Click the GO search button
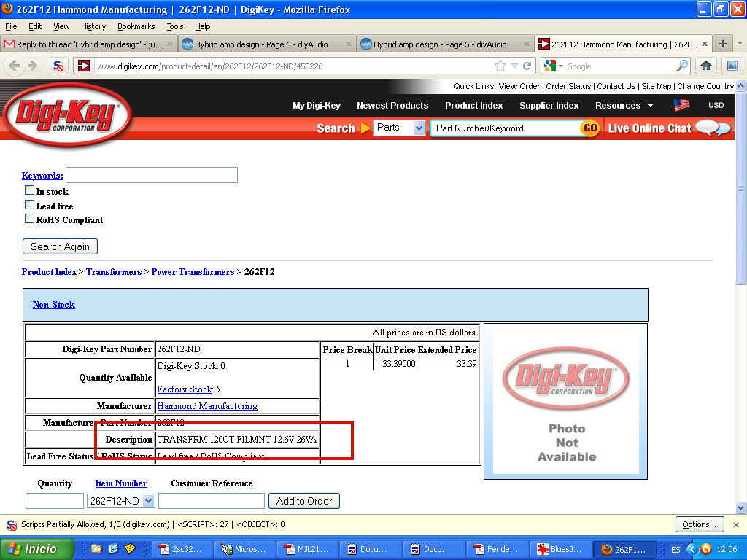This screenshot has width=747, height=560. coord(589,128)
